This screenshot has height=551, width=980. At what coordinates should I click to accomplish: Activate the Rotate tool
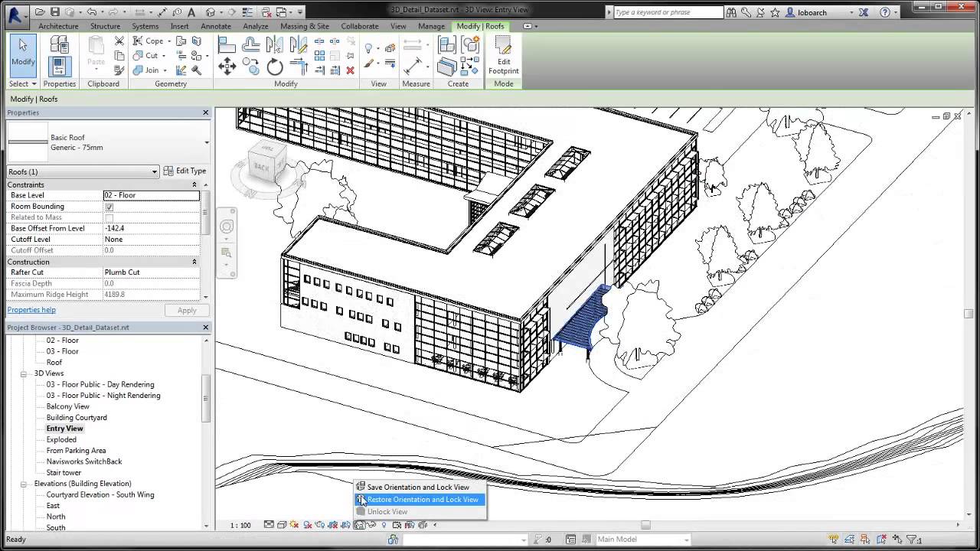point(275,65)
